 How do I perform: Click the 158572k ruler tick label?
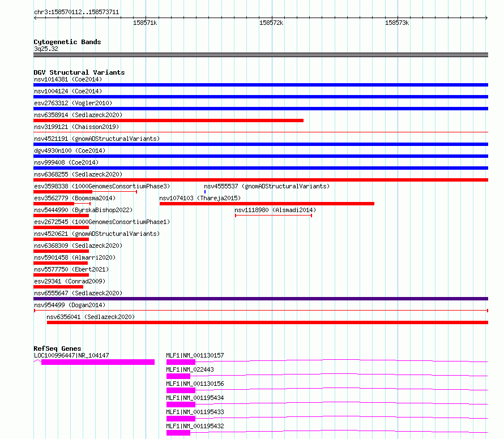271,23
